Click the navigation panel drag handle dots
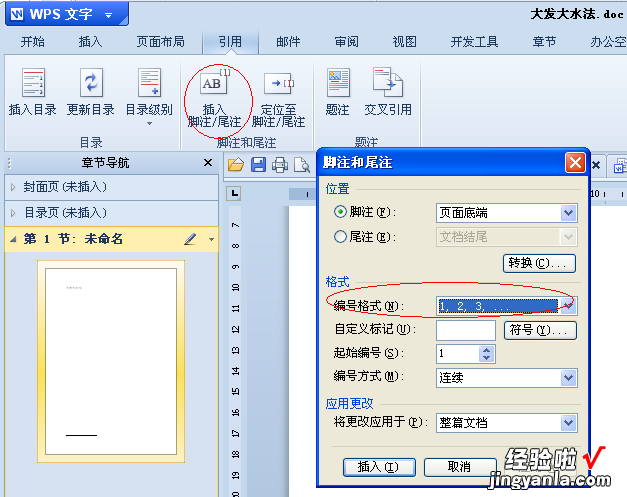The image size is (627, 497). tap(9, 163)
